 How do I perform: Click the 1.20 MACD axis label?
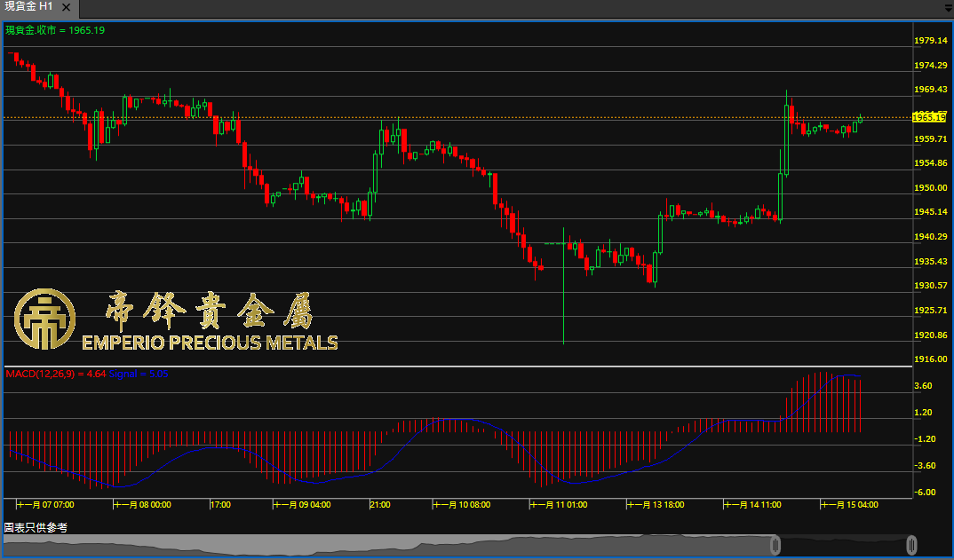pos(925,413)
